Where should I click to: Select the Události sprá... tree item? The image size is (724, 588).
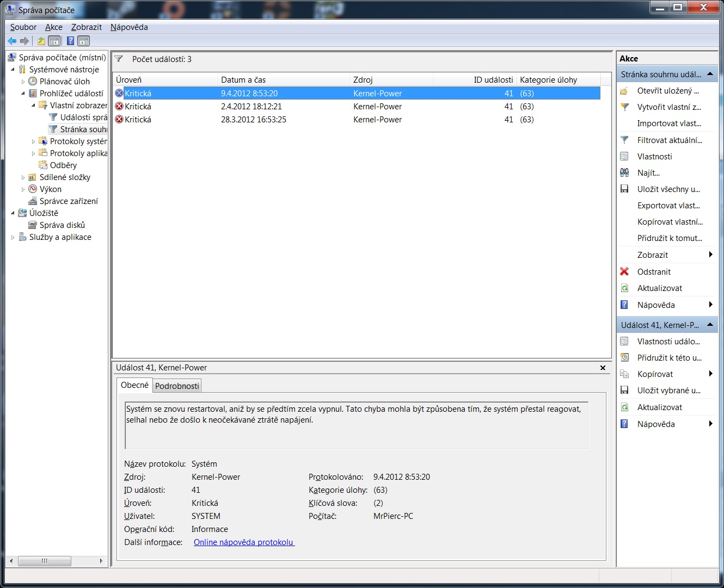pos(78,117)
